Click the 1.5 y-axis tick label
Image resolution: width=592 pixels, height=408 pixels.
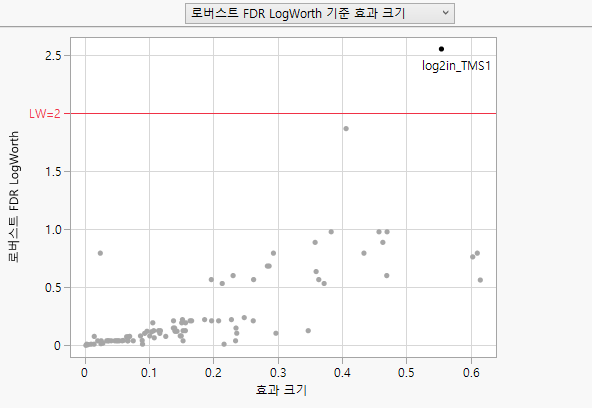pyautogui.click(x=53, y=172)
